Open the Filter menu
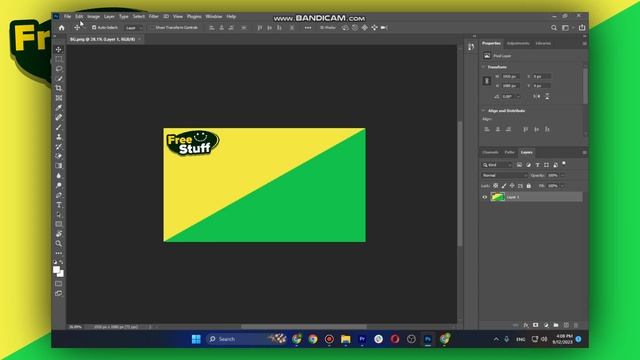Screen dimensions: 640x360 (x=153, y=16)
